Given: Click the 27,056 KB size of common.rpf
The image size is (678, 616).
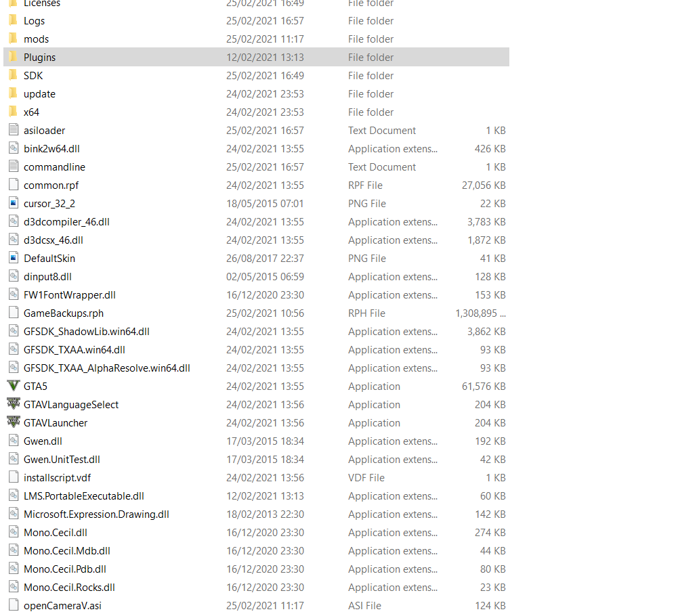Looking at the screenshot, I should [x=484, y=185].
